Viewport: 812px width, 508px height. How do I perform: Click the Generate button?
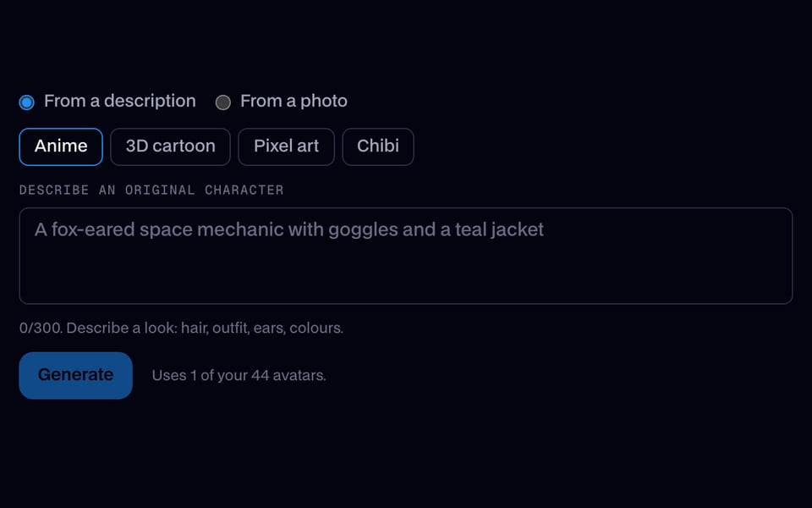75,375
